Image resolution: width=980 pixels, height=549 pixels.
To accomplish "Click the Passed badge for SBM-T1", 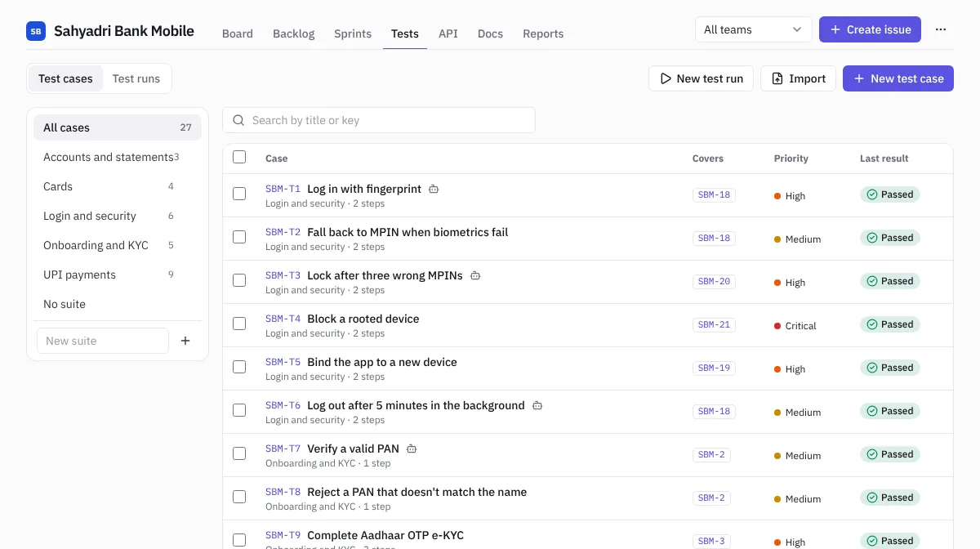I will point(890,194).
